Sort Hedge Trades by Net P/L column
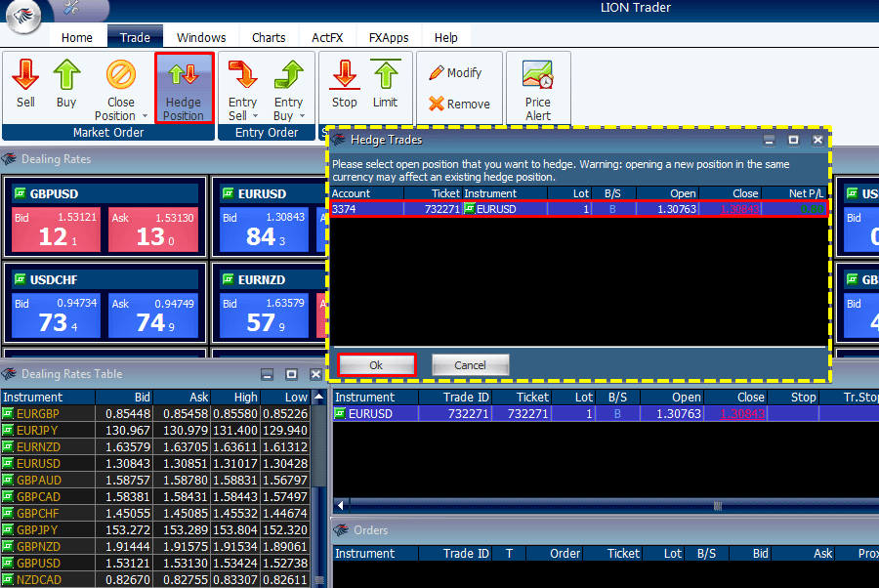879x588 pixels. click(793, 193)
